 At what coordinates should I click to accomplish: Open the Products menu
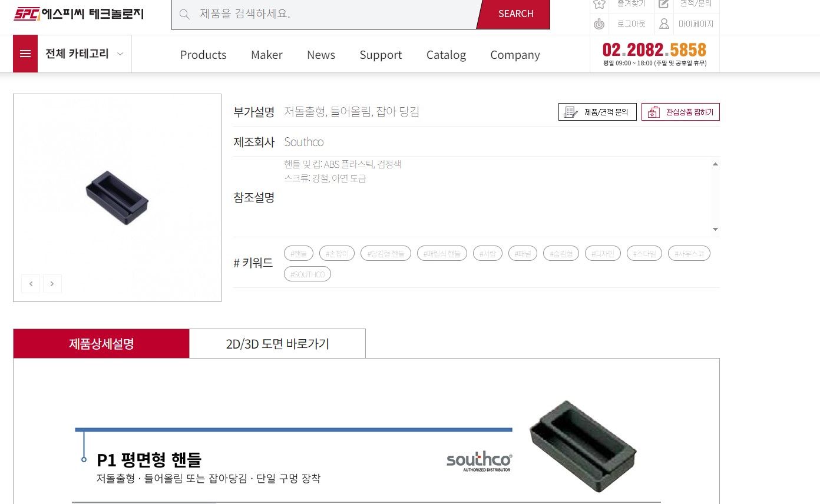(203, 55)
